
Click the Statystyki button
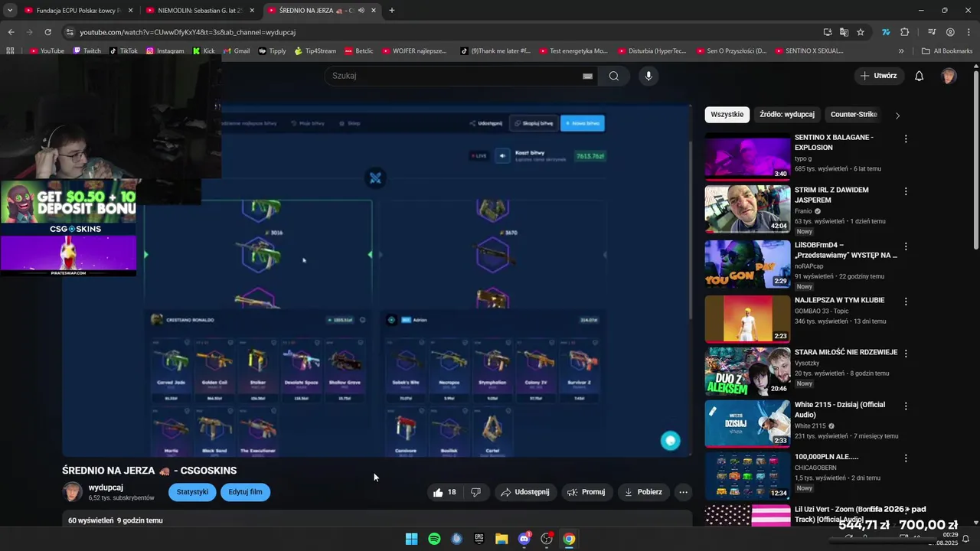point(192,492)
